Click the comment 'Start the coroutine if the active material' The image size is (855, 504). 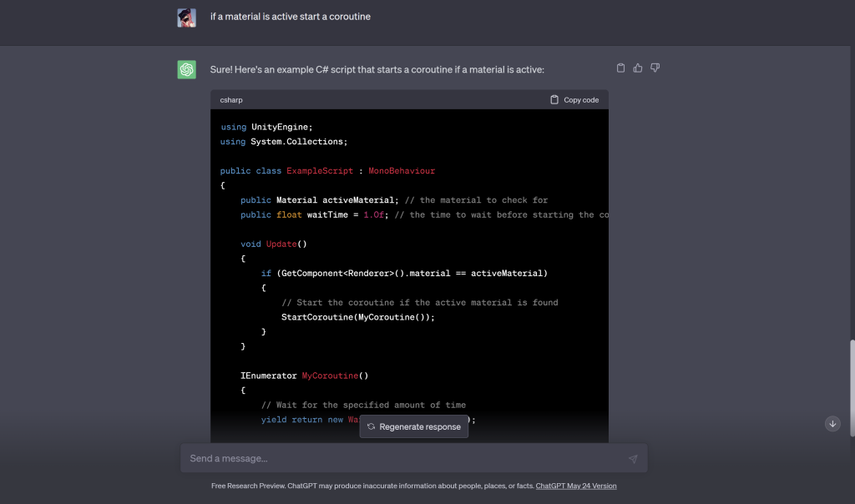[x=419, y=303]
